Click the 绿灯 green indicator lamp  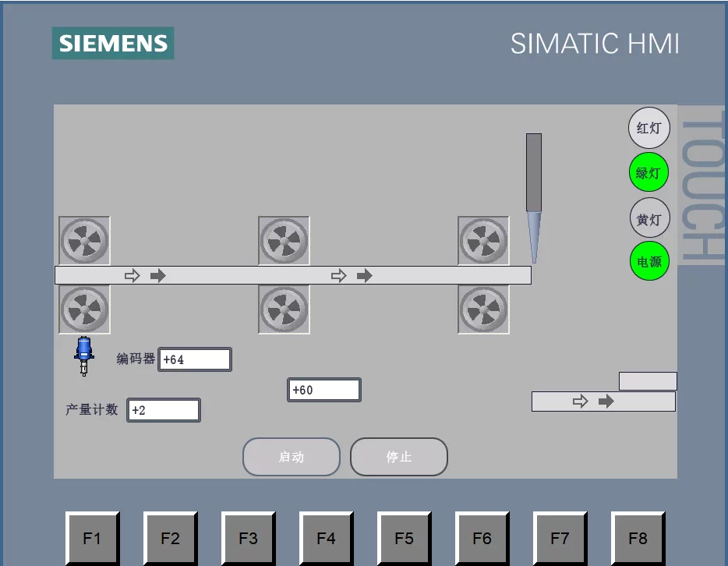[x=648, y=172]
